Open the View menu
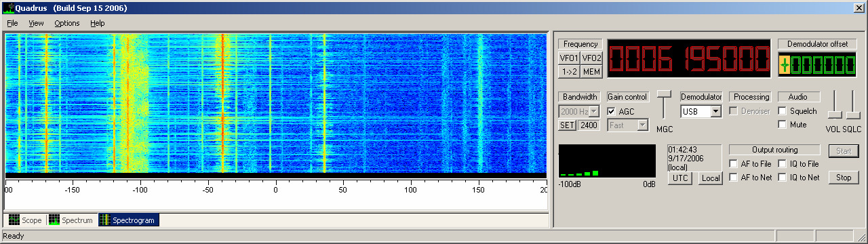The width and height of the screenshot is (868, 244). [36, 23]
